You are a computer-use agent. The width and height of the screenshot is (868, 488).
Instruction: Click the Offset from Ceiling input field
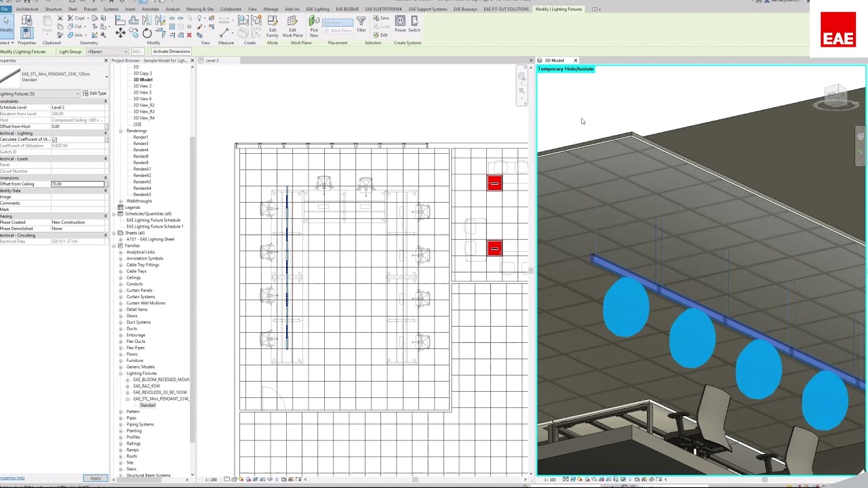(x=77, y=184)
